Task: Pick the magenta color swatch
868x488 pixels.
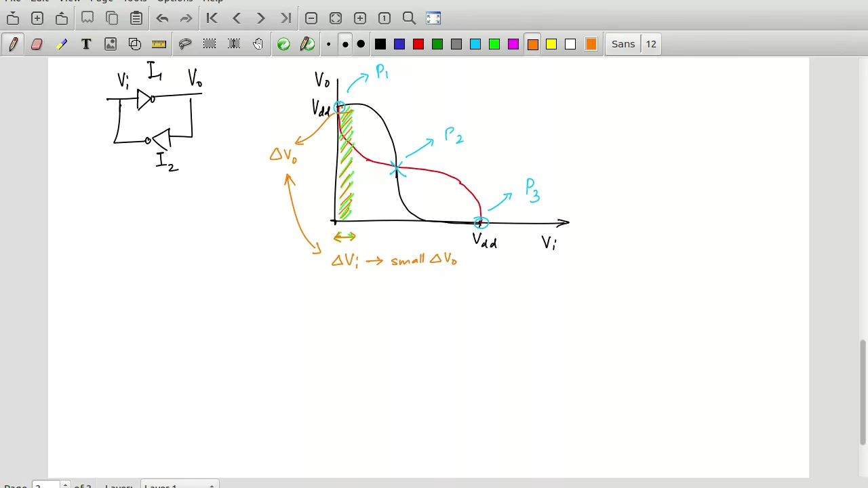Action: coord(513,44)
